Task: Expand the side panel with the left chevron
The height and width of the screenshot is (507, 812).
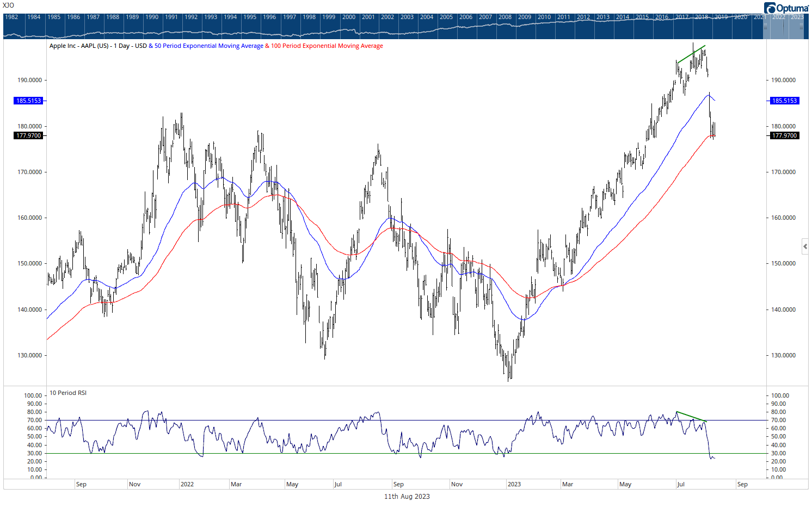Action: (x=805, y=246)
